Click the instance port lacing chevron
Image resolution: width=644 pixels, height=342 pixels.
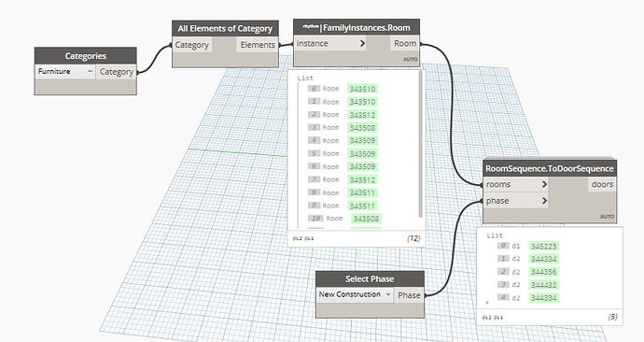click(362, 43)
